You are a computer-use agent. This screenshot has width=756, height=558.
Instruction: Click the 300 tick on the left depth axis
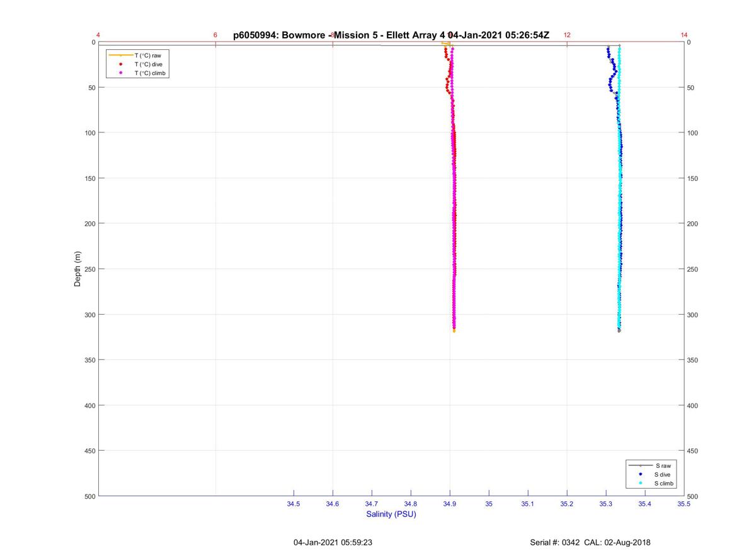click(x=89, y=315)
